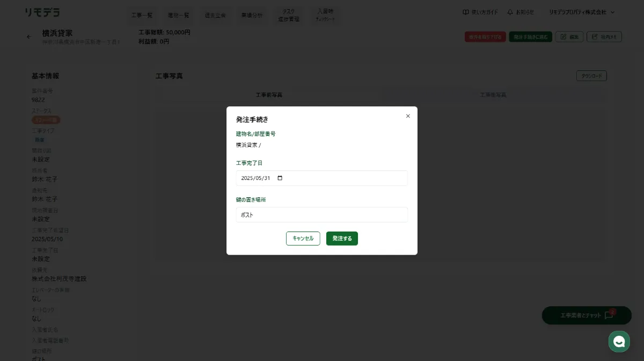Viewport: 644px width, 361px height.
Task: Open the 退去立会 nav tab
Action: click(x=215, y=15)
